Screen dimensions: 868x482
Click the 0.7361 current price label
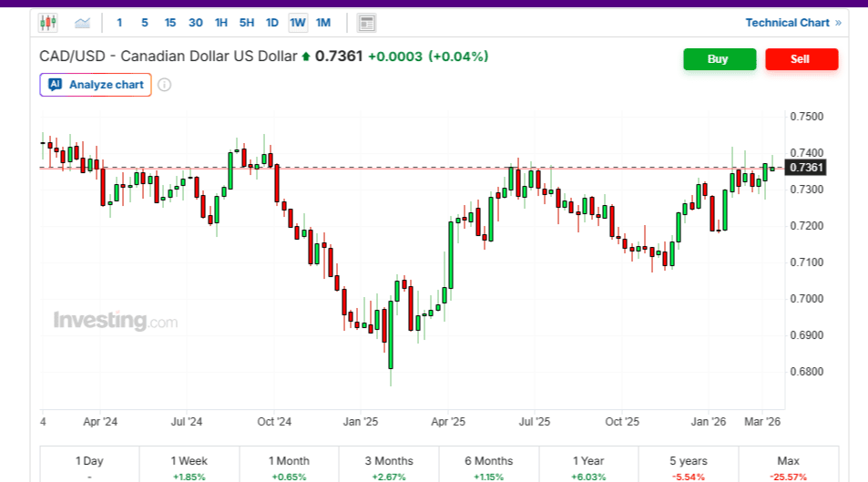pyautogui.click(x=807, y=168)
